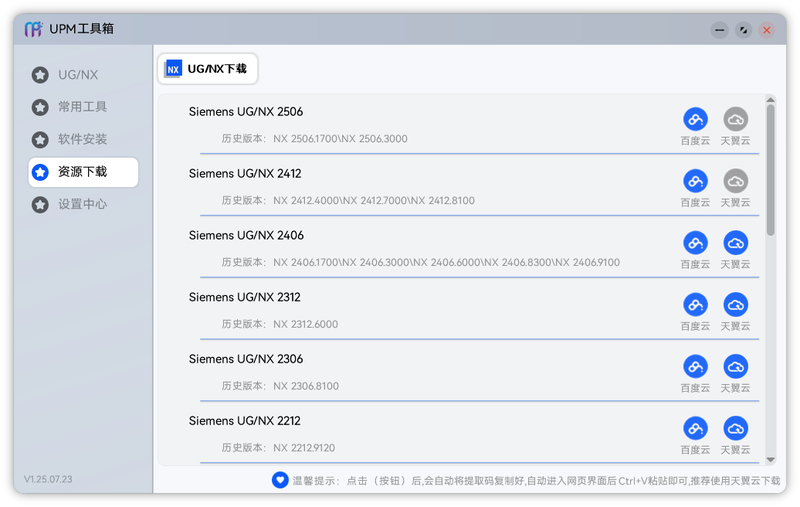Screen dimensions: 800x507
Task: Click the blue heart tip icon
Action: [x=280, y=480]
